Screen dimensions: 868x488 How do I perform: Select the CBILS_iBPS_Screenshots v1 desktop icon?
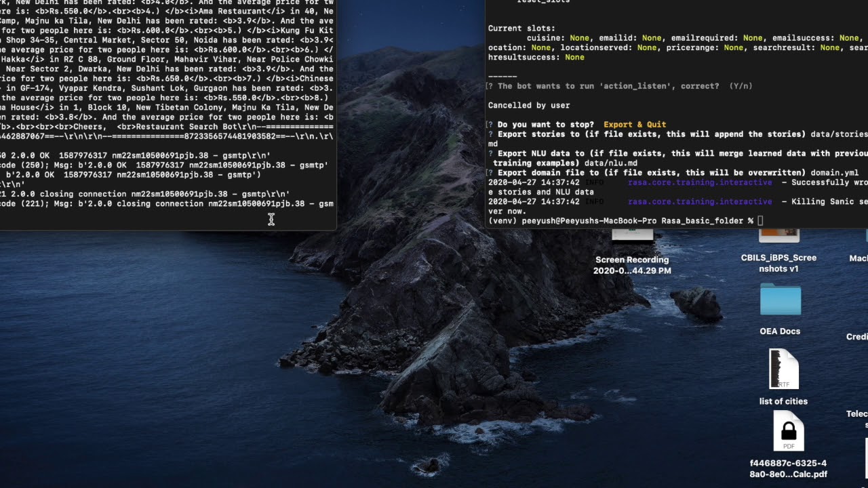tap(779, 236)
